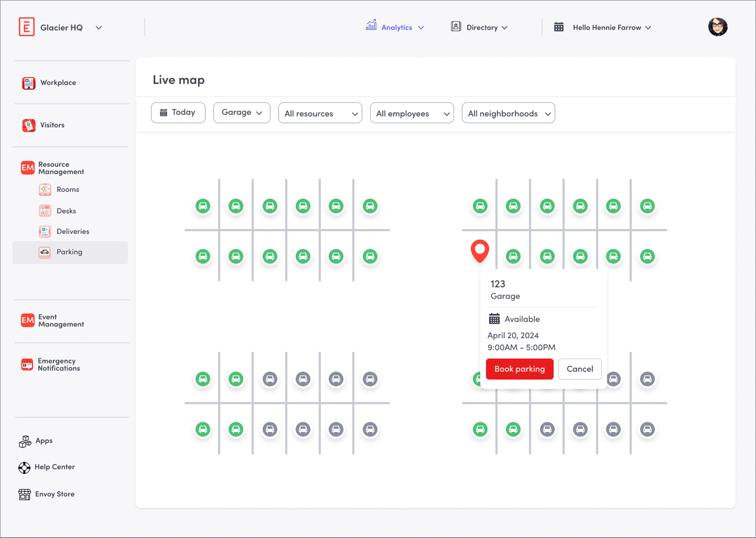Screen dimensions: 756x538
Task: Expand the Hello Hennie Farrow menu
Action: pos(612,28)
